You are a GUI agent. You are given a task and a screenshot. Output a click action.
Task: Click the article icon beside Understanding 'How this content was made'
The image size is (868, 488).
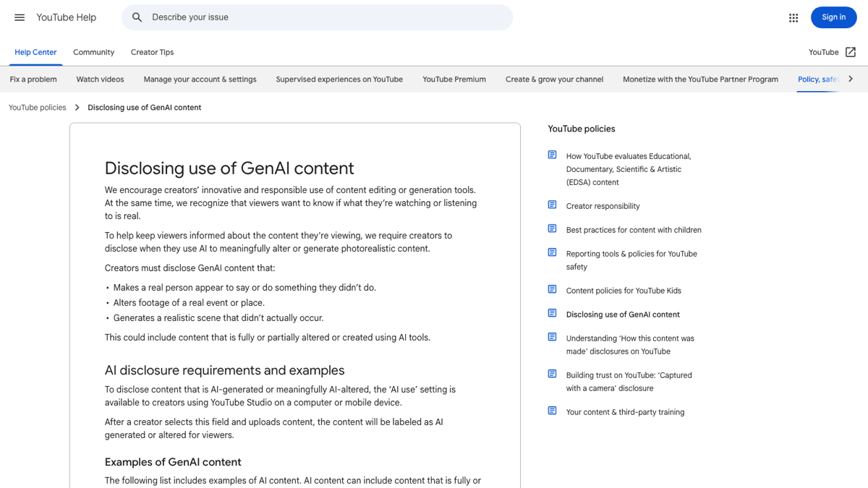coord(552,338)
